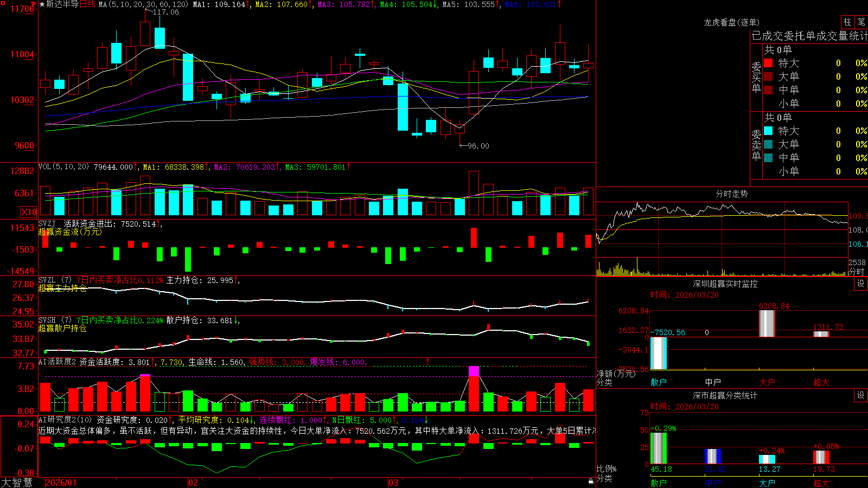
Task: Click the VOL(5,10,20) indicator label
Action: tap(63, 167)
